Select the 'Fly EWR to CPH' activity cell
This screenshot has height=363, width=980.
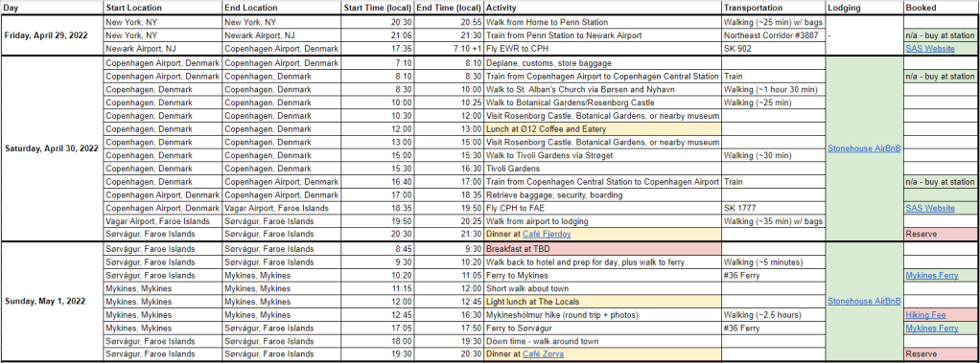coord(602,48)
